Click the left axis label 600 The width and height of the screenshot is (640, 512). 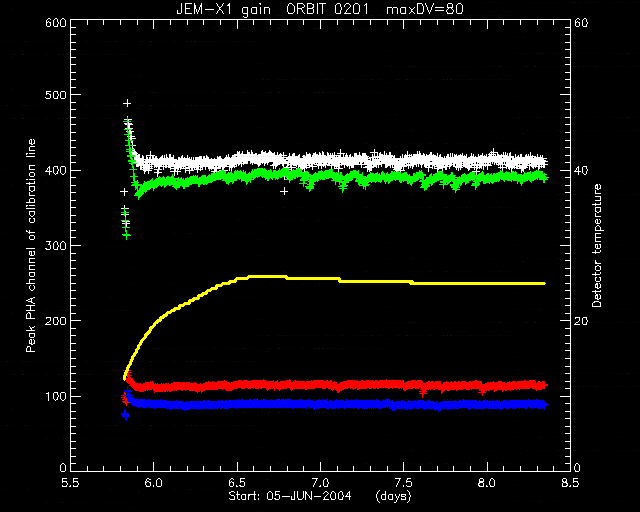click(x=56, y=23)
